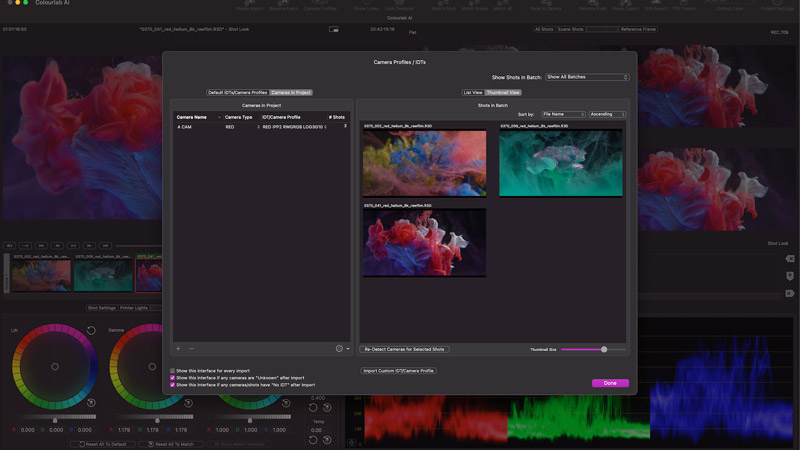Enable Show this interface for every import
Screen dimensions: 800x450
pyautogui.click(x=172, y=370)
